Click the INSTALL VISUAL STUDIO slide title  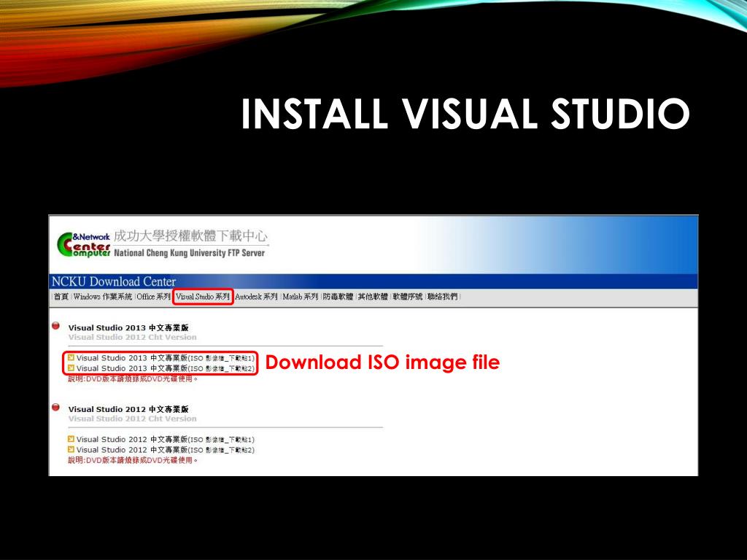click(x=465, y=114)
